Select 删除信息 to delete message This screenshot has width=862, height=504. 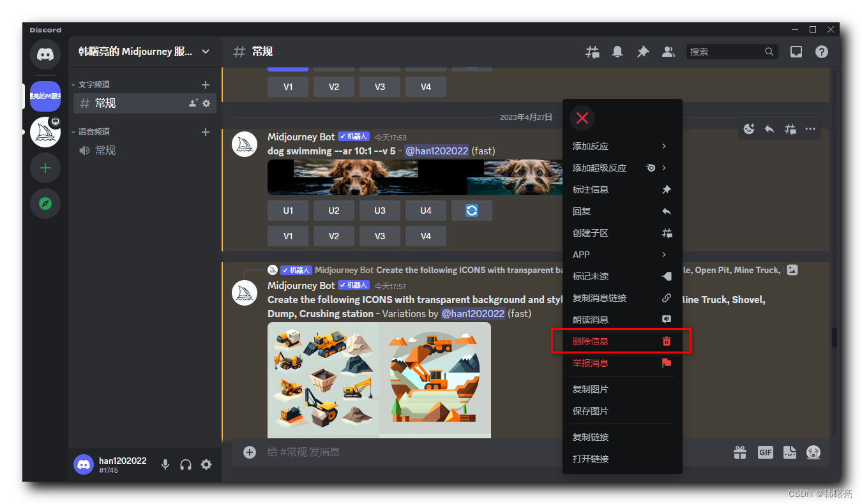point(622,341)
